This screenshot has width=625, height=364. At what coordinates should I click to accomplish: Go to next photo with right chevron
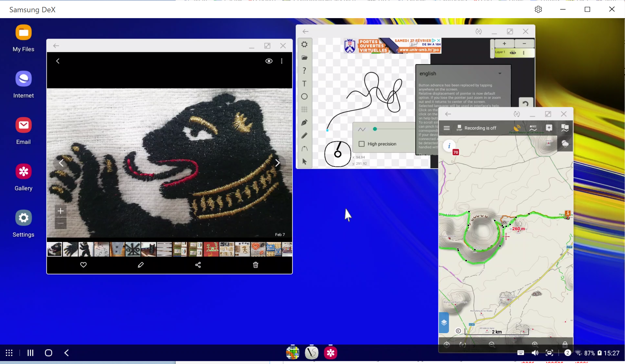[x=278, y=163]
